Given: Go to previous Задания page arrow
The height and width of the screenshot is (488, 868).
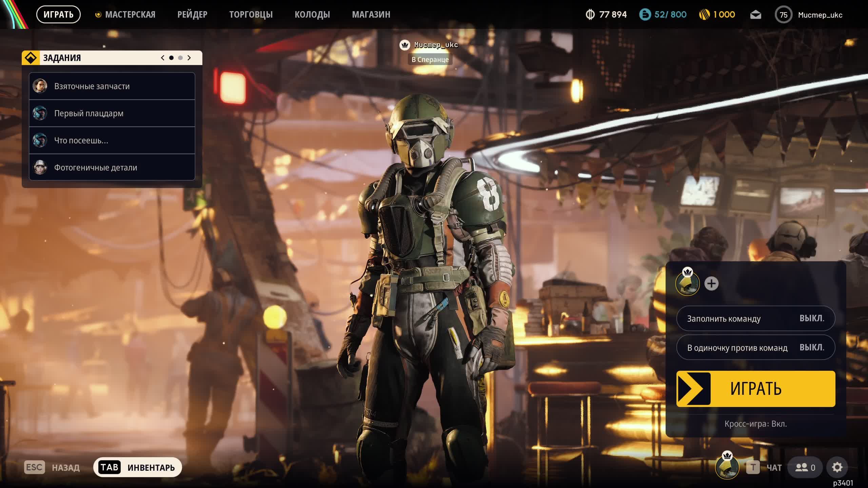Looking at the screenshot, I should point(163,58).
